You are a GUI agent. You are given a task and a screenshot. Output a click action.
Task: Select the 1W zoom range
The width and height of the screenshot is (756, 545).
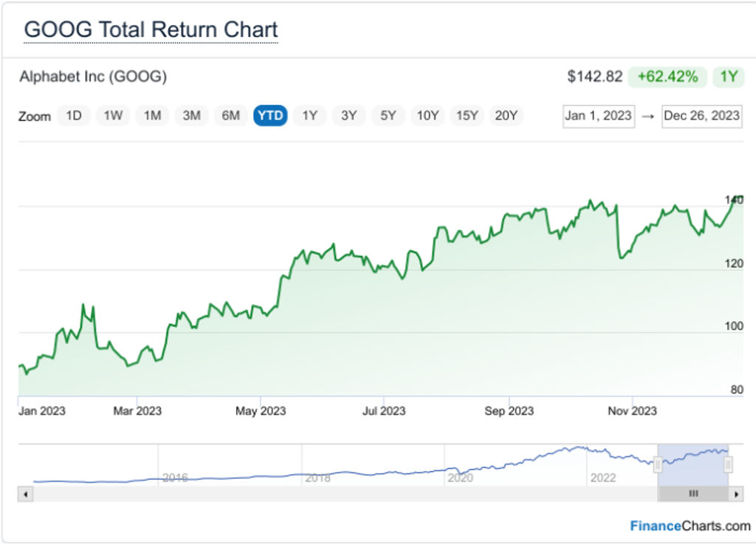tap(113, 116)
